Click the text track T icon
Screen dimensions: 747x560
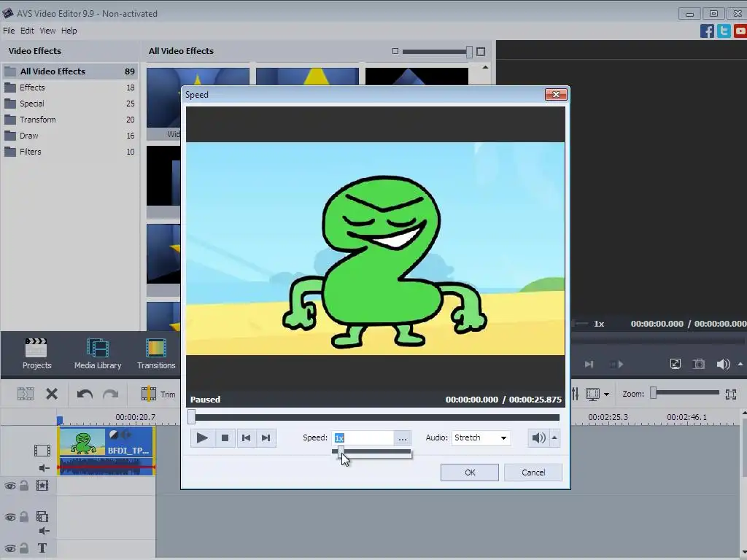coord(42,548)
